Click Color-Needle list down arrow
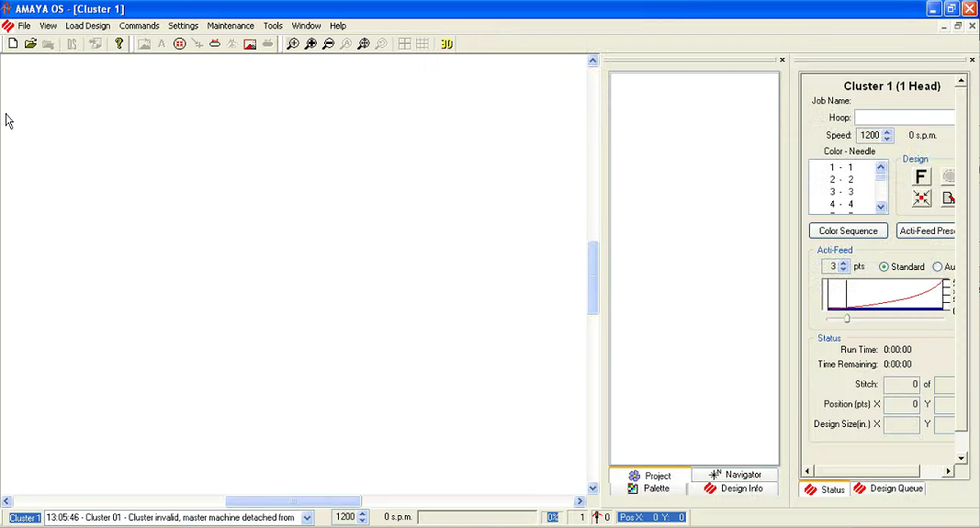The width and height of the screenshot is (980, 528). (x=881, y=207)
